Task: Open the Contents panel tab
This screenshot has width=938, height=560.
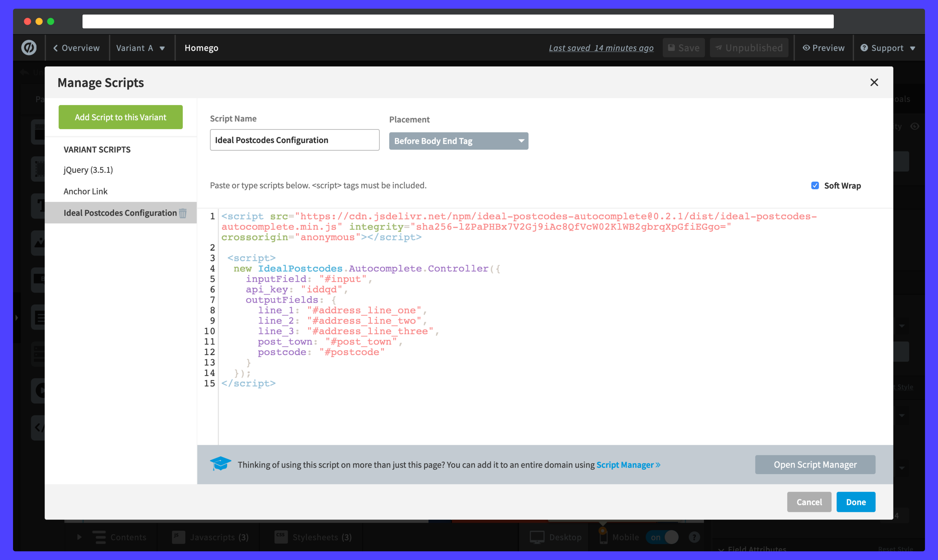Action: (x=119, y=537)
